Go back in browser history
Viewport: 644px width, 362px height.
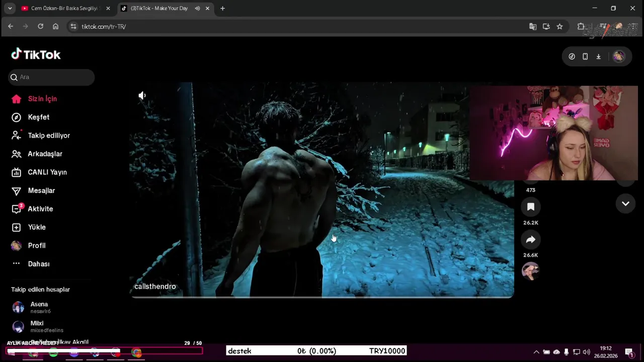[x=11, y=26]
